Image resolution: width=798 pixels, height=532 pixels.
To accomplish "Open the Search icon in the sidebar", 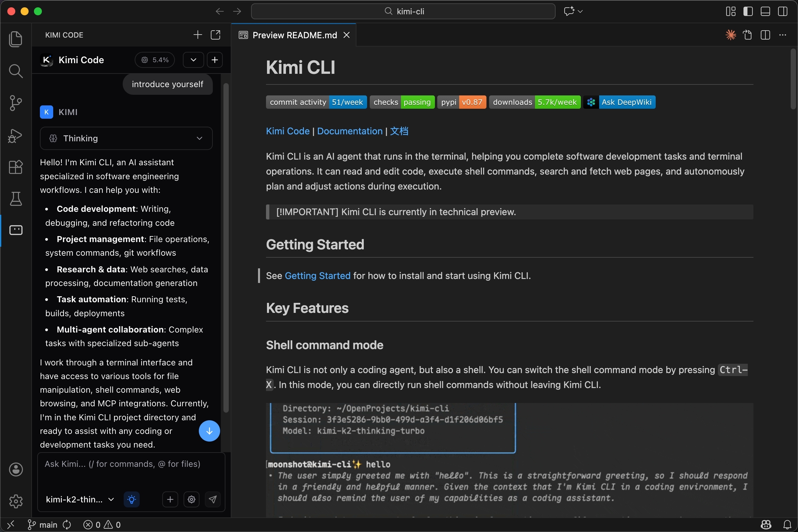I will click(16, 71).
